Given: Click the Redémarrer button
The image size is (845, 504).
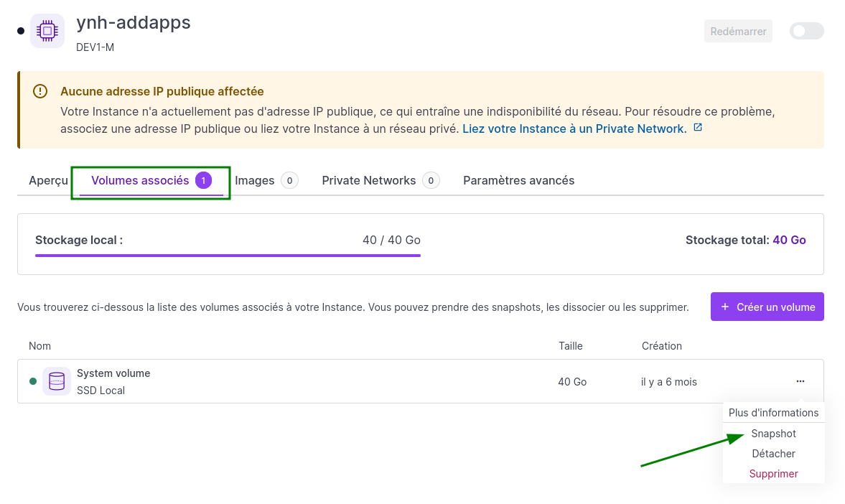Looking at the screenshot, I should click(738, 31).
